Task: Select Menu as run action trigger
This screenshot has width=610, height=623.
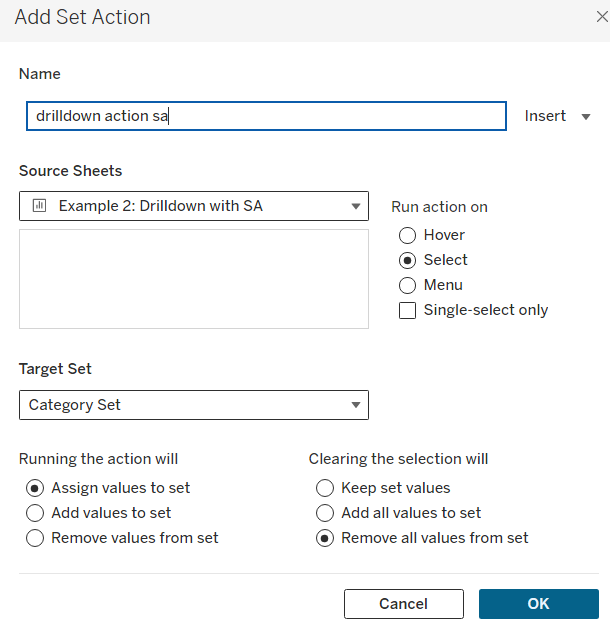Action: [407, 285]
